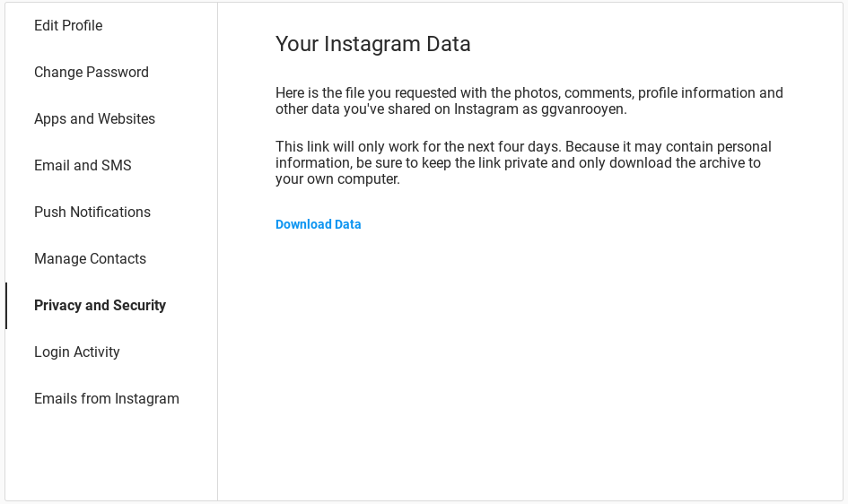Open the Edit Profile settings
848x504 pixels.
68,26
